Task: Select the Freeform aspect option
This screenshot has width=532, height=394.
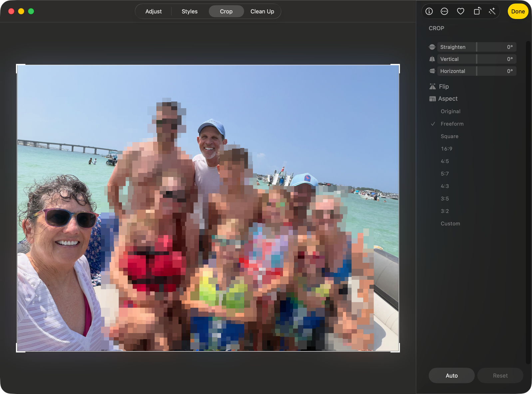Action: (x=452, y=124)
